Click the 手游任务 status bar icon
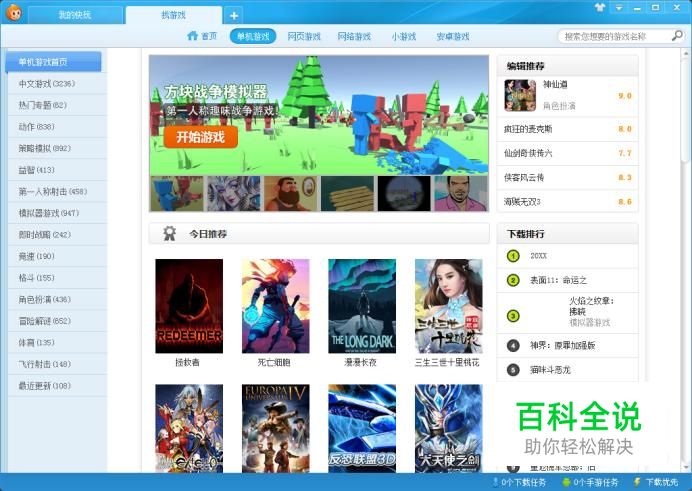Image resolution: width=692 pixels, height=491 pixels. point(566,483)
